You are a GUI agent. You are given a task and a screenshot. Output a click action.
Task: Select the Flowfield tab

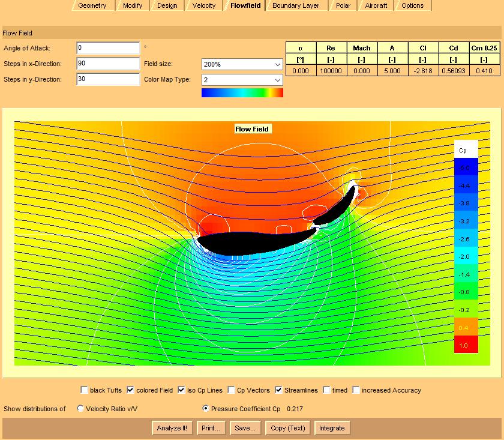point(245,5)
